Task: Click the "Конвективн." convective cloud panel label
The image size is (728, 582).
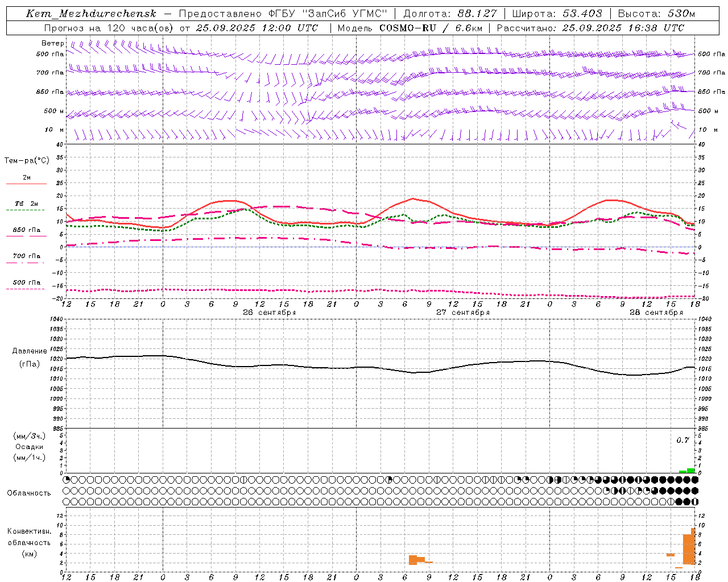Action: coord(30,531)
